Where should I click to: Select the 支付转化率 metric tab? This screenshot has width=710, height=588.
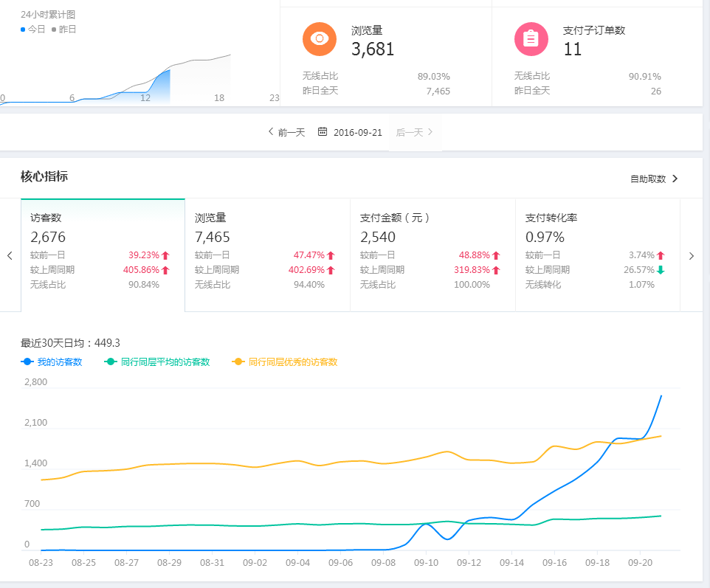point(598,255)
